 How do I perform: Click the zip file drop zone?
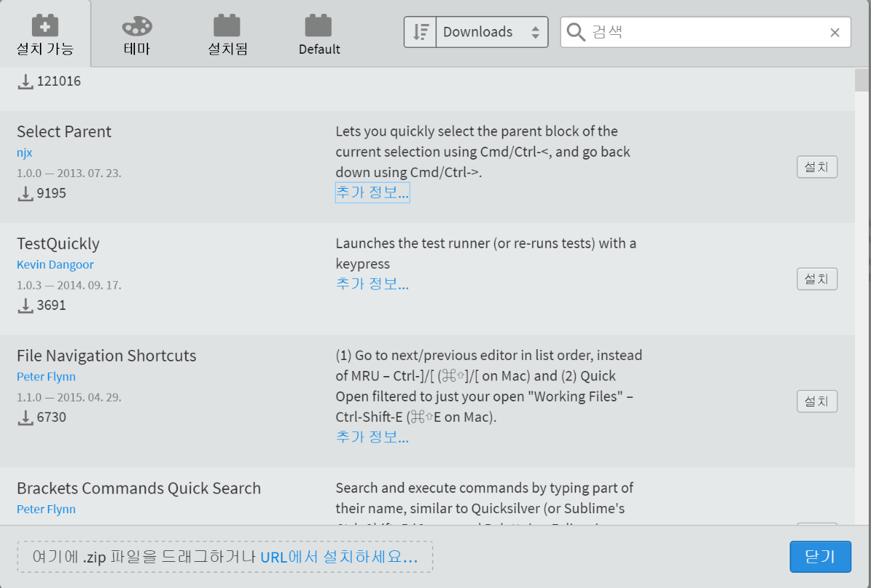click(225, 557)
